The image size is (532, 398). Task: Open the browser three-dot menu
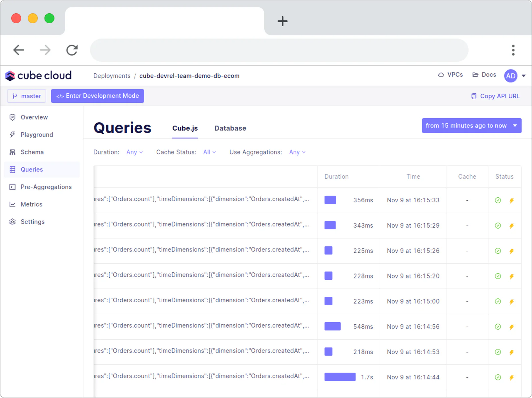tap(513, 50)
